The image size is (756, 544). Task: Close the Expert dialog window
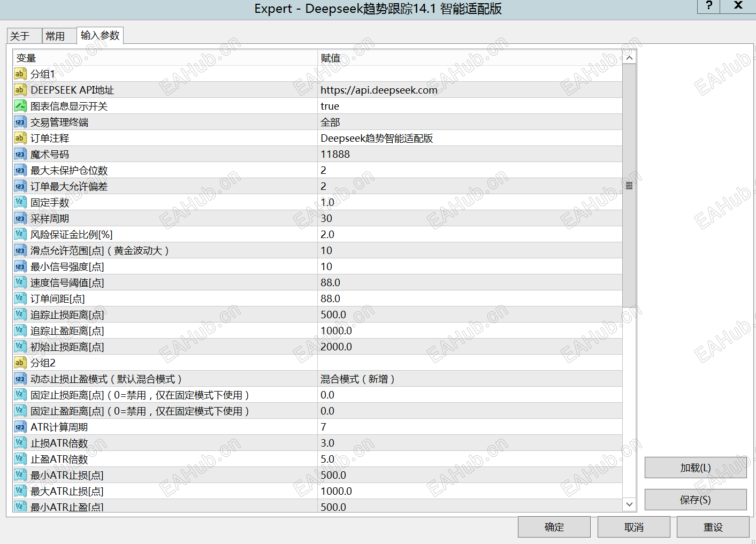(738, 6)
